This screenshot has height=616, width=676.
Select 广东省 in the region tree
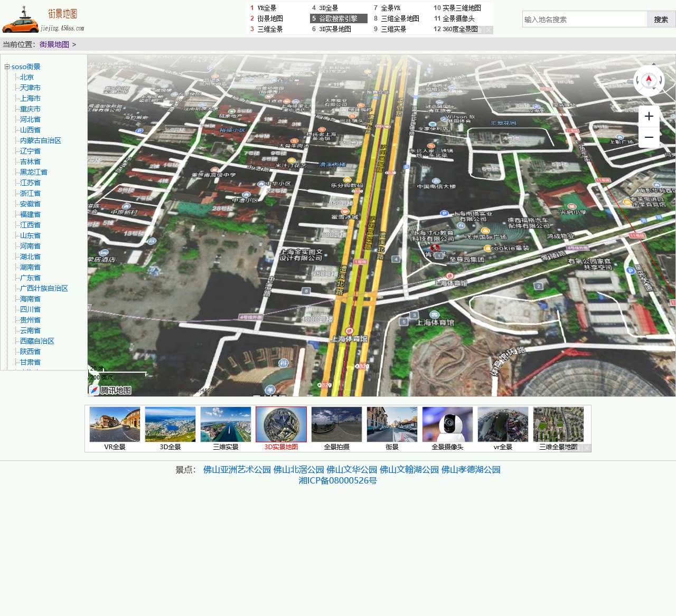pyautogui.click(x=30, y=278)
